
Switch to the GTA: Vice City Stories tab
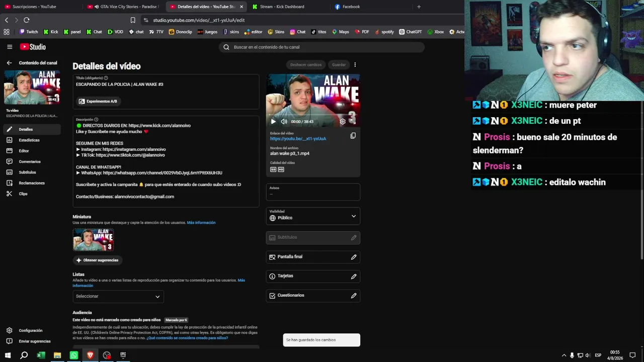(x=123, y=7)
